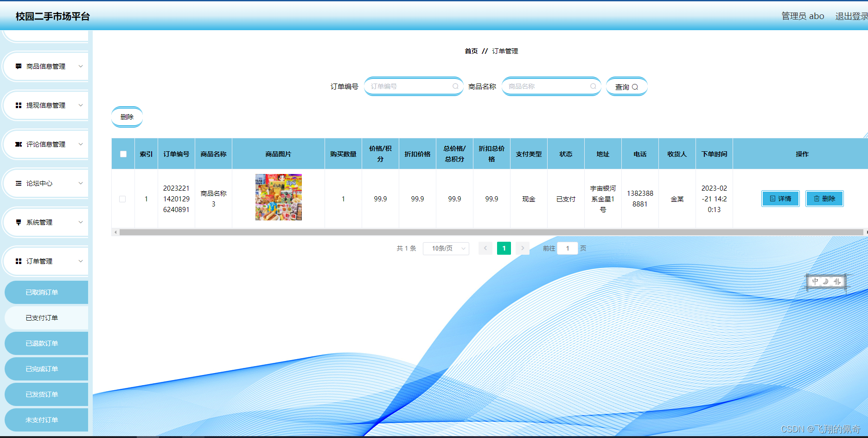The height and width of the screenshot is (438, 868).
Task: Go to next page arrow
Action: click(x=523, y=248)
